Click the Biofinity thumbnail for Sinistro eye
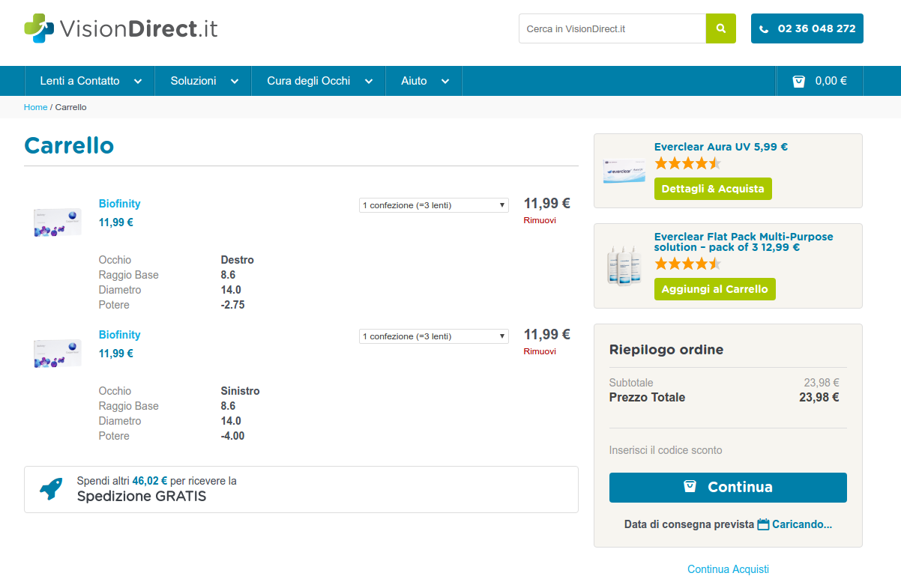 (57, 354)
